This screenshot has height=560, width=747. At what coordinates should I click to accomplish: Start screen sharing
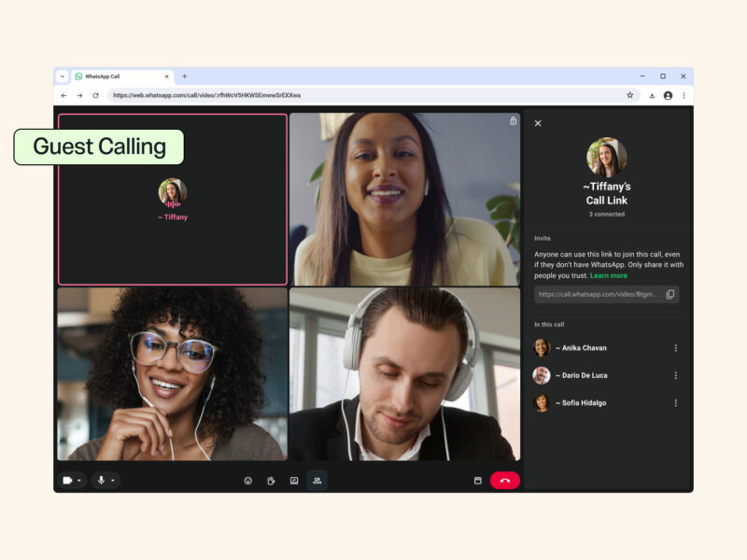294,481
